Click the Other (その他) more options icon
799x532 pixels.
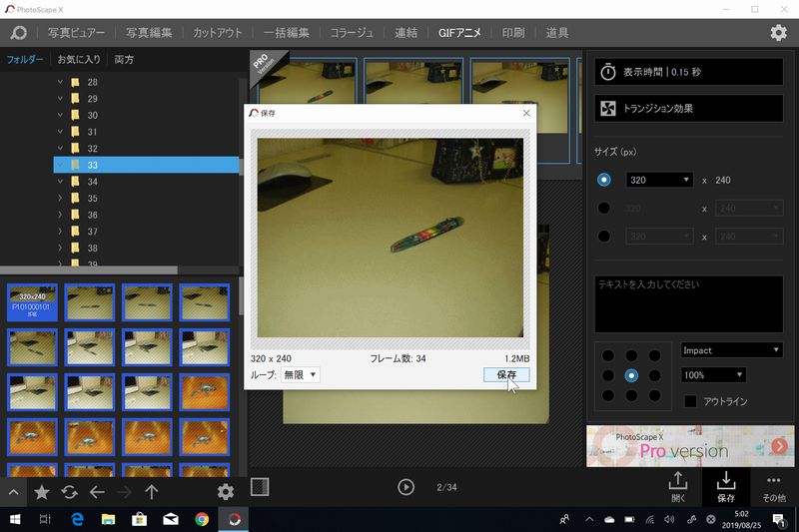point(774,485)
